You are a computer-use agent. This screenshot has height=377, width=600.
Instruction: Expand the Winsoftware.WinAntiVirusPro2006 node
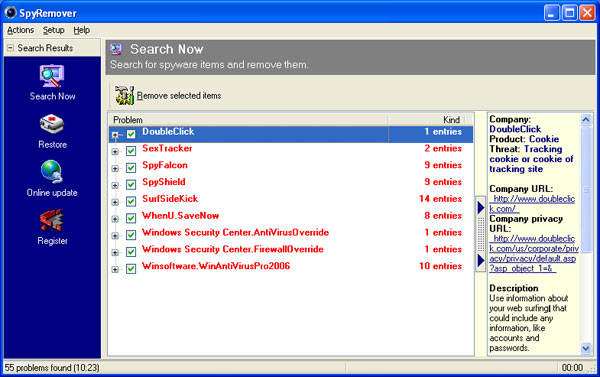(x=115, y=270)
